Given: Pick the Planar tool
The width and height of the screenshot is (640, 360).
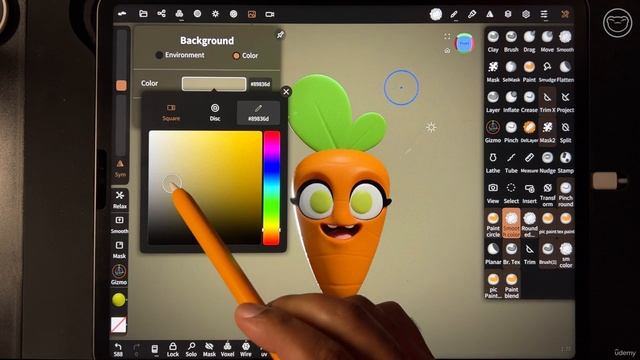Looking at the screenshot, I should click(x=493, y=254).
